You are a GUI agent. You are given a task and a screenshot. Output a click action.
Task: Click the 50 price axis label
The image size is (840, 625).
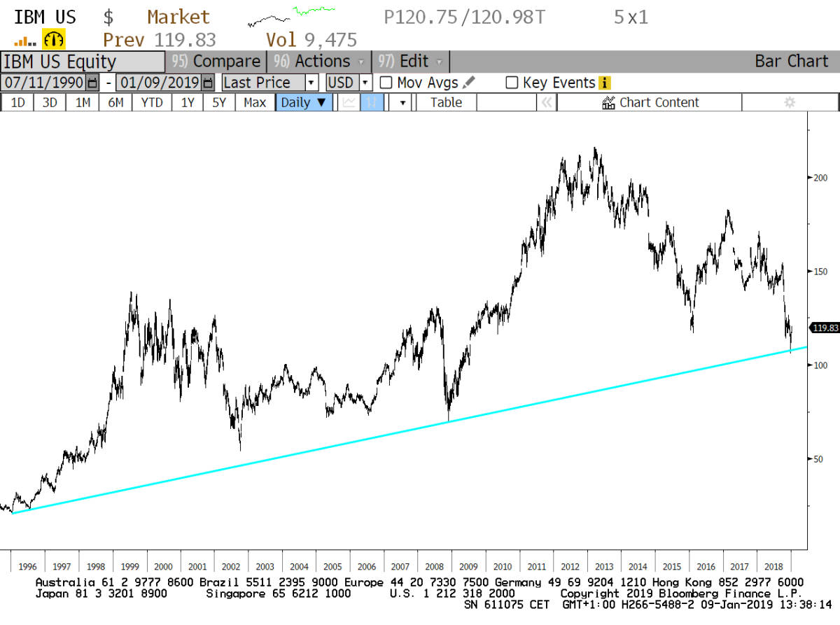817,459
